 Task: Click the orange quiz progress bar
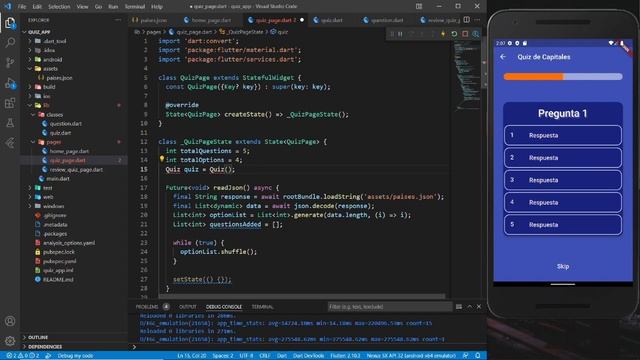coord(562,76)
